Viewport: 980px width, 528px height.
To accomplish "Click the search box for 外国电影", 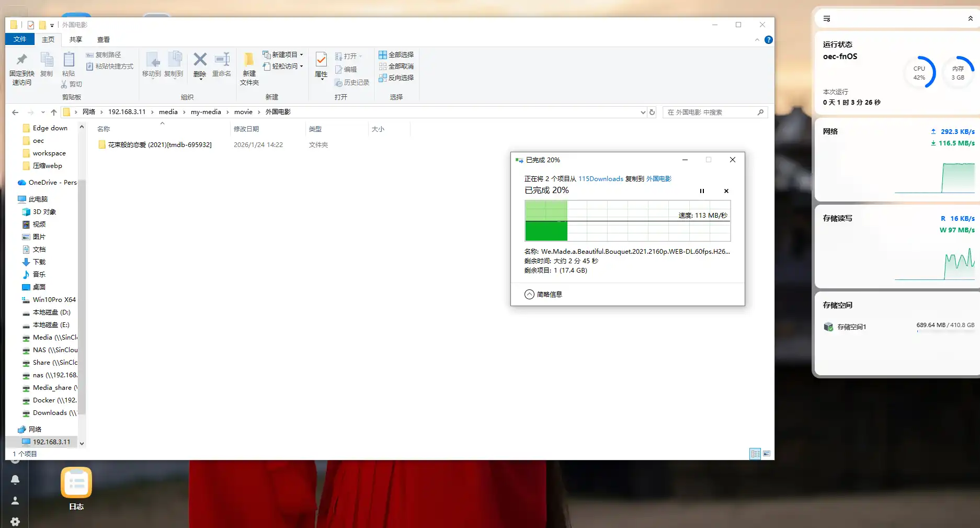I will (x=710, y=112).
